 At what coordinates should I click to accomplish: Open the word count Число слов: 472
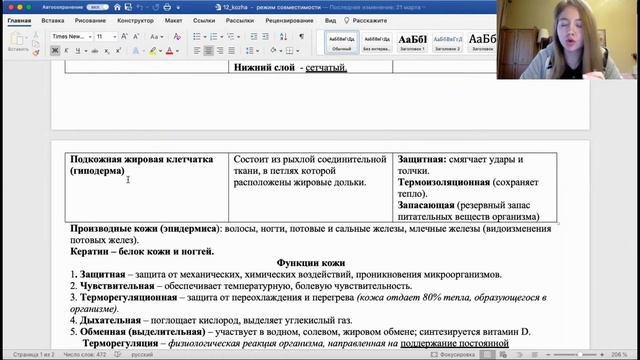click(x=84, y=355)
